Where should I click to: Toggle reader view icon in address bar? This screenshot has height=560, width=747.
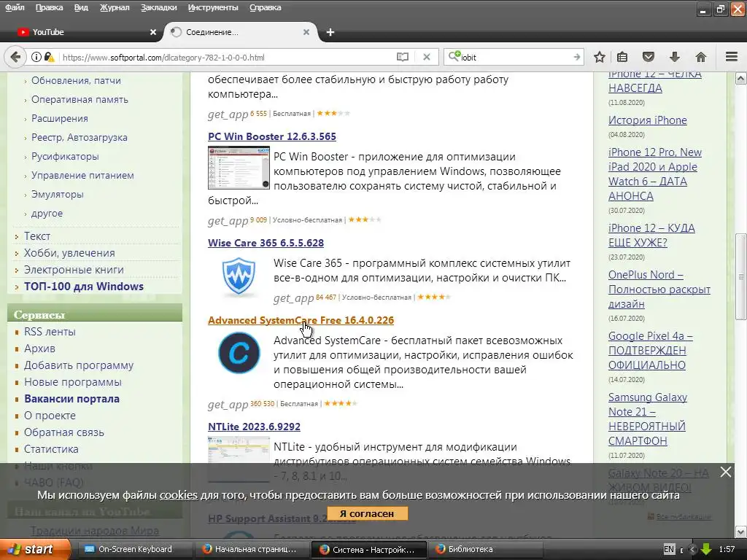coord(403,57)
